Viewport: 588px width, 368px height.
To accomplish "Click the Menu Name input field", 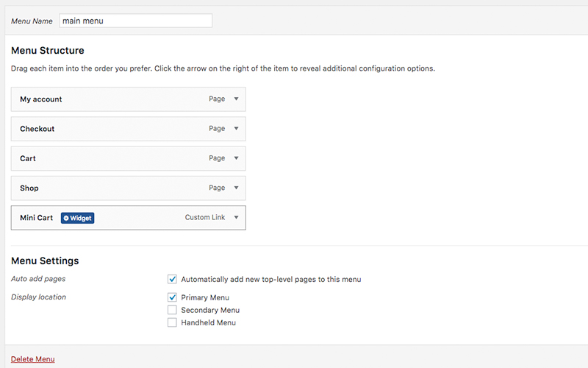I will [135, 21].
